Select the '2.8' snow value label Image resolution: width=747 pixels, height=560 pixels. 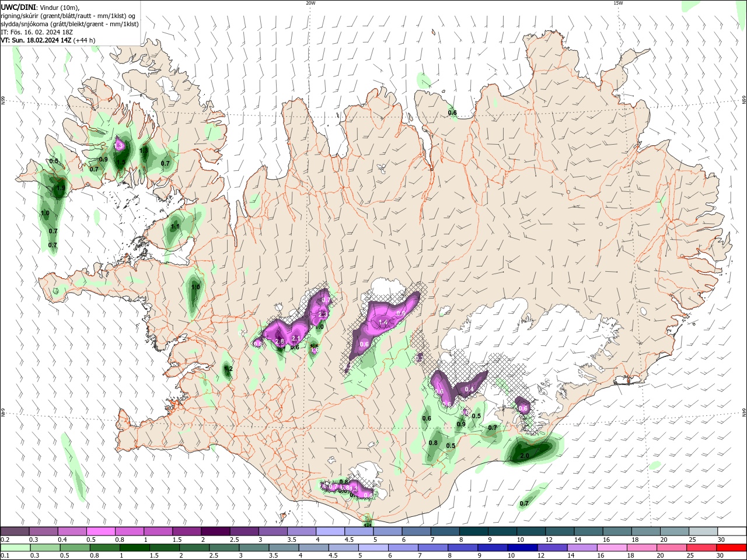279,341
